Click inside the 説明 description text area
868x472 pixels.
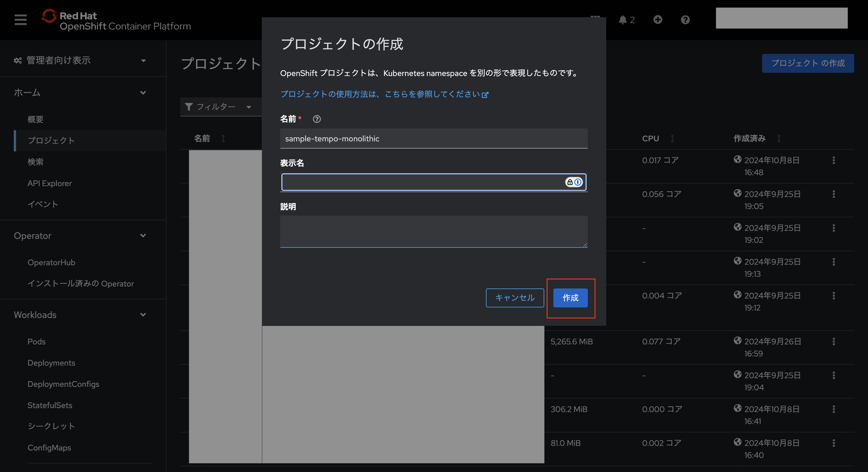tap(434, 232)
